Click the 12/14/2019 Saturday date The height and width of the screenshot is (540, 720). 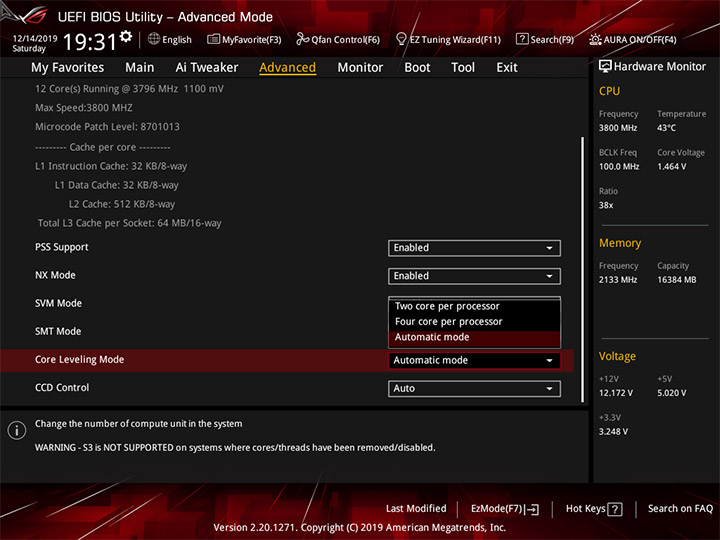(35, 44)
